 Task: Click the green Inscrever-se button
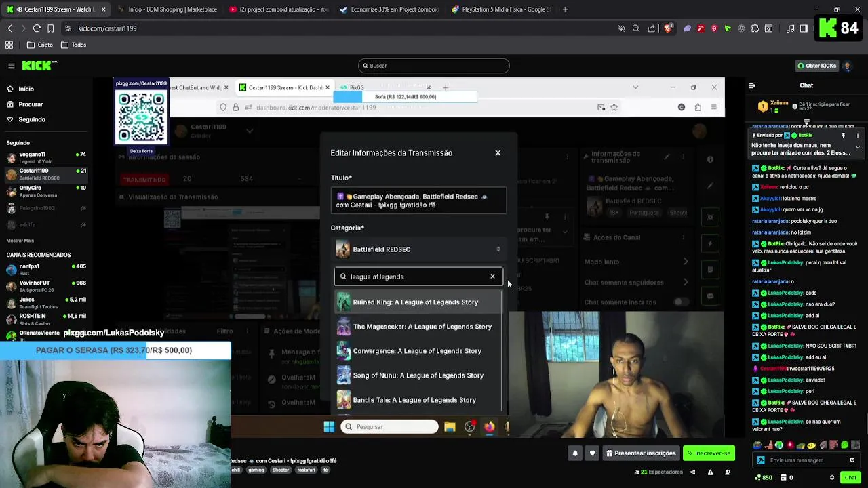pos(709,453)
